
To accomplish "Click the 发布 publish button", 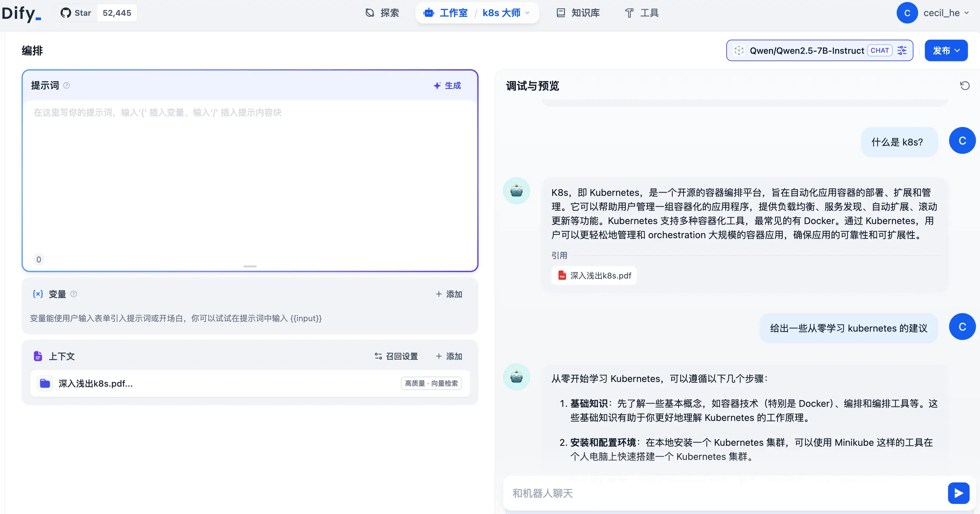I will tap(946, 51).
